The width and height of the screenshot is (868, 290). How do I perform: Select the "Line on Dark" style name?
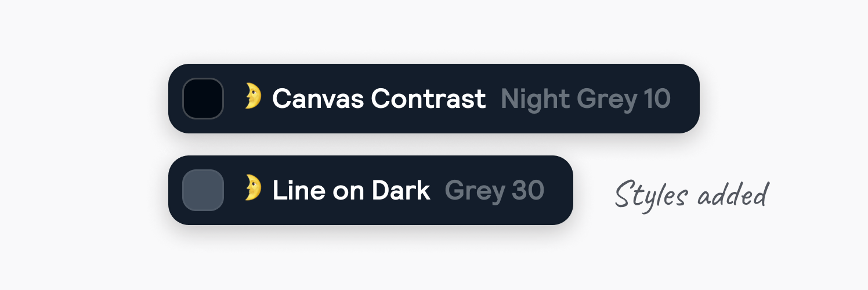click(x=351, y=191)
